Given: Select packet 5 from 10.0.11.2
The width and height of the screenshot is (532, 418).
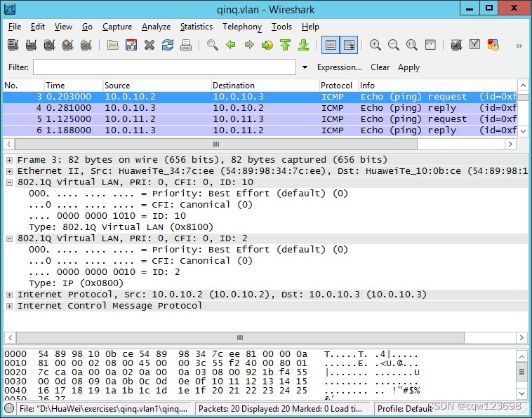Looking at the screenshot, I should tap(260, 119).
